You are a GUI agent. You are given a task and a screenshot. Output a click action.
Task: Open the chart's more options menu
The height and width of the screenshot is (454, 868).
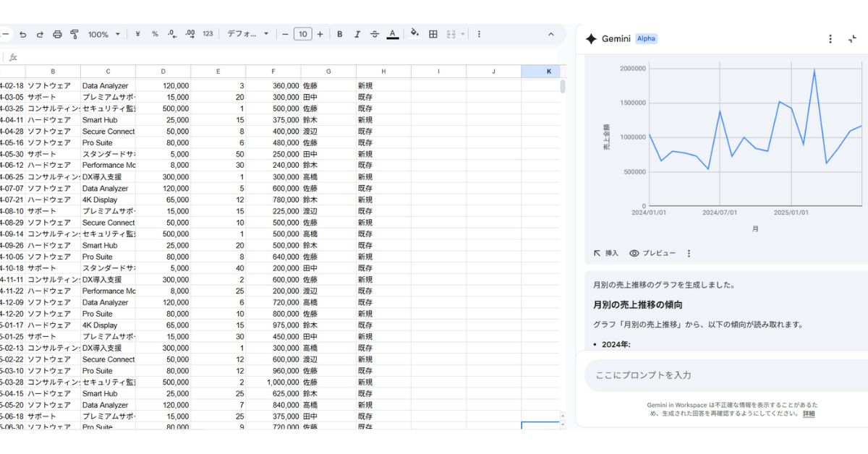[x=689, y=253]
